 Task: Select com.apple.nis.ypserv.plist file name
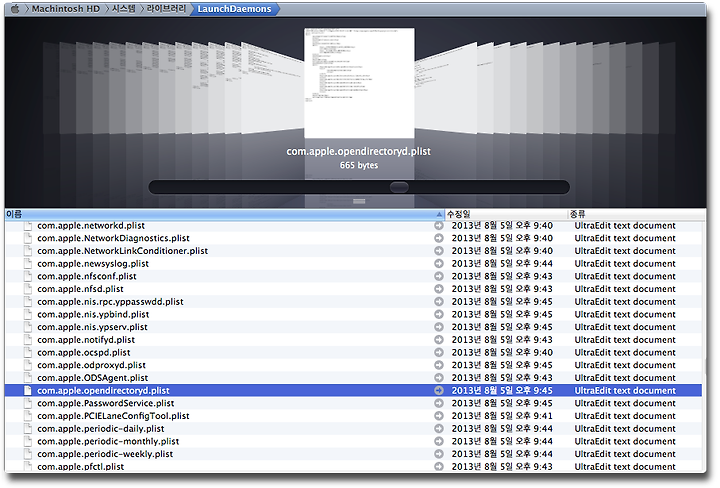pyautogui.click(x=92, y=327)
